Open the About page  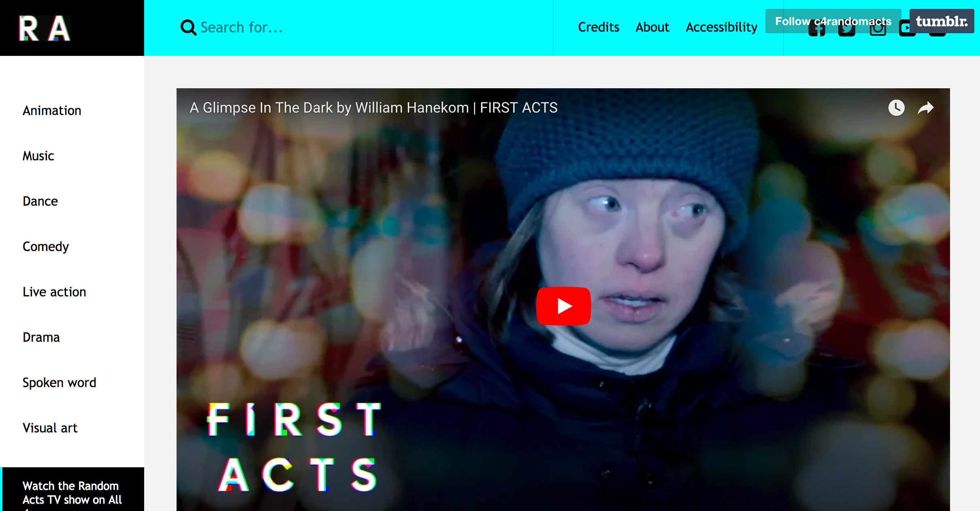[x=652, y=27]
